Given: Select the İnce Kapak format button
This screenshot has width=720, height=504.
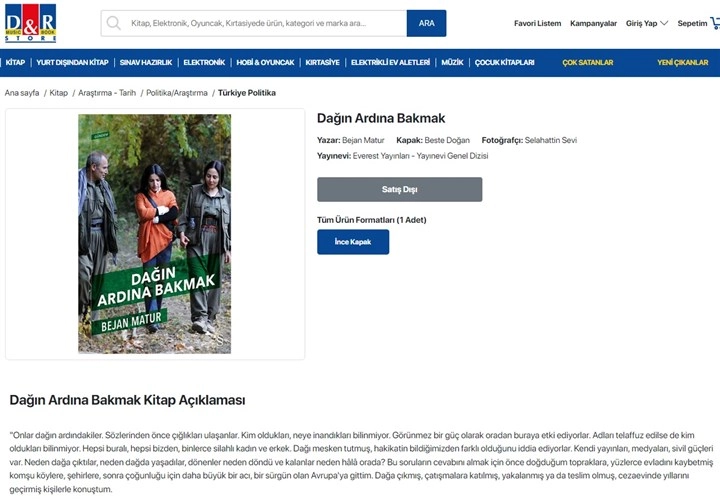Looking at the screenshot, I should point(353,242).
